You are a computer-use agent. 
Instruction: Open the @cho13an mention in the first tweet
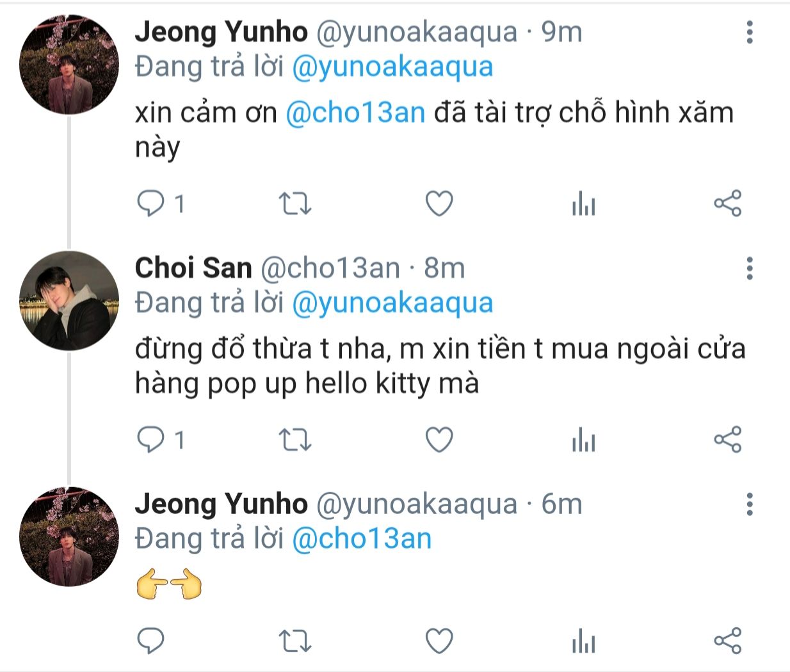[355, 113]
